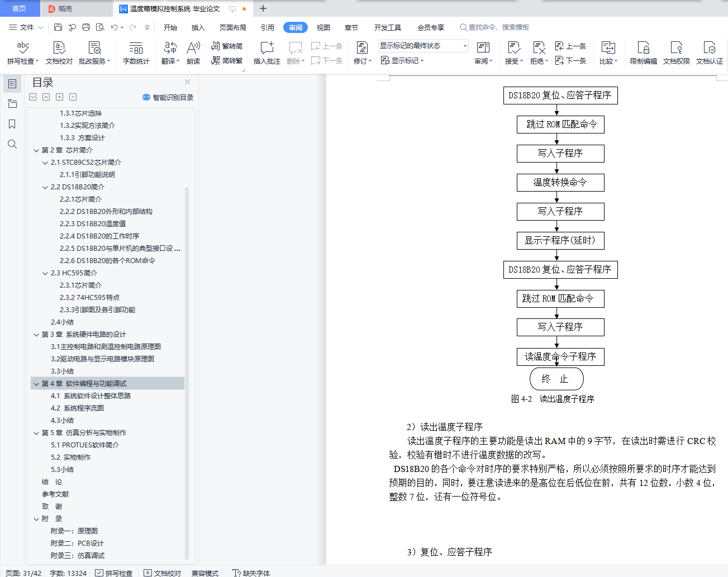728x577 pixels.
Task: Switch to the 视图 ribbon tab
Action: 323,27
